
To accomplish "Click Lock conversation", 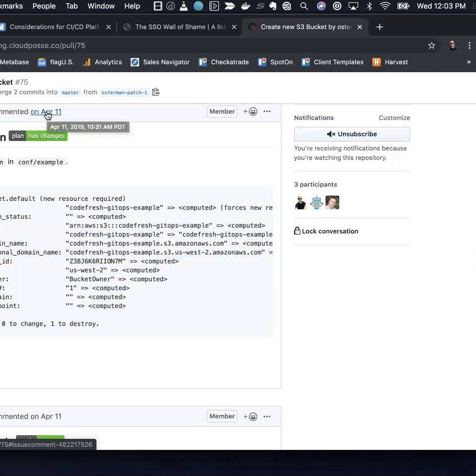I will [x=326, y=231].
